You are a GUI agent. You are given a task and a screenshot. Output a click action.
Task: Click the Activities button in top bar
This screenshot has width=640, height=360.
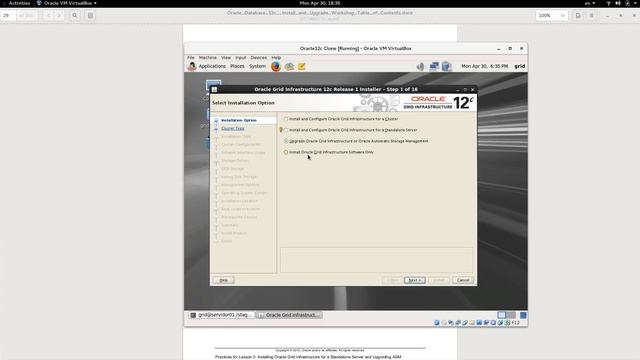tap(19, 3)
